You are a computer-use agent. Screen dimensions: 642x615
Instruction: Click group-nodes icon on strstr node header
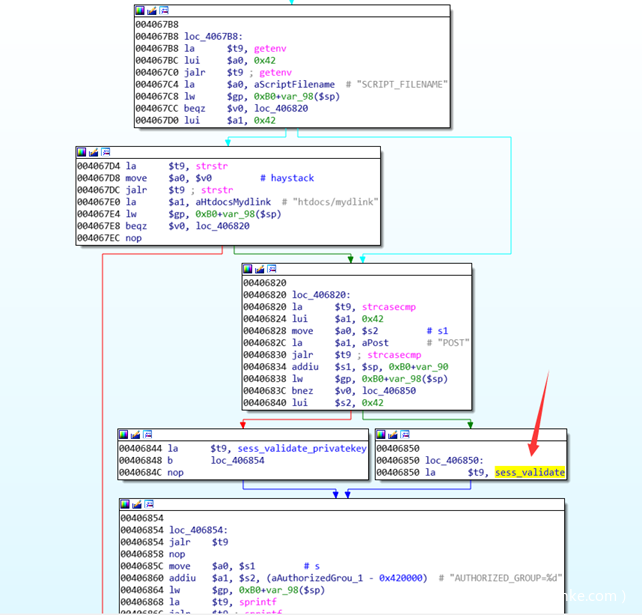coord(105,152)
